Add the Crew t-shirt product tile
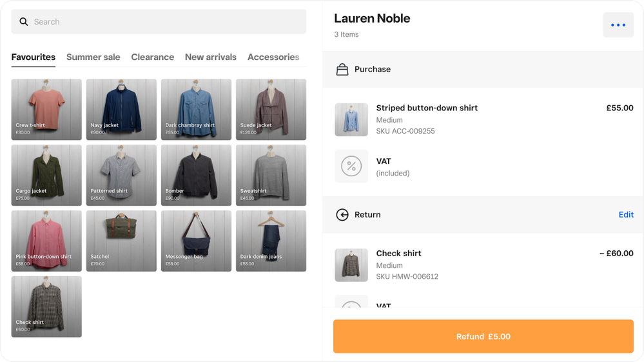This screenshot has width=644, height=362. coord(46,109)
